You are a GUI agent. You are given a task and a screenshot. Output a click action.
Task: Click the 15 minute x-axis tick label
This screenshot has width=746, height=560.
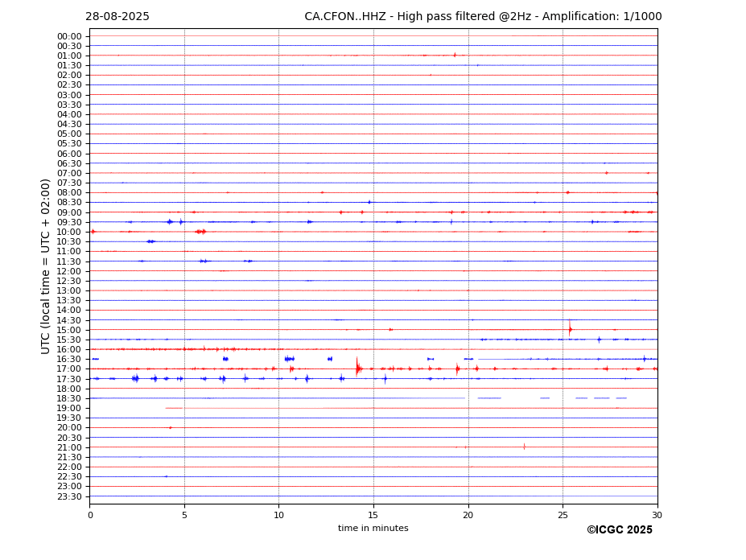373,515
